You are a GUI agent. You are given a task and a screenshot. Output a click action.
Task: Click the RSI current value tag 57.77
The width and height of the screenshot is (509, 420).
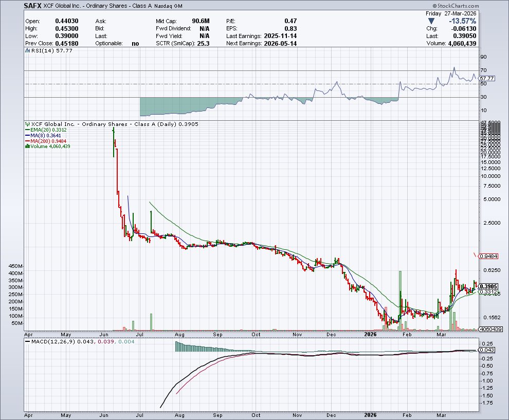coord(487,78)
